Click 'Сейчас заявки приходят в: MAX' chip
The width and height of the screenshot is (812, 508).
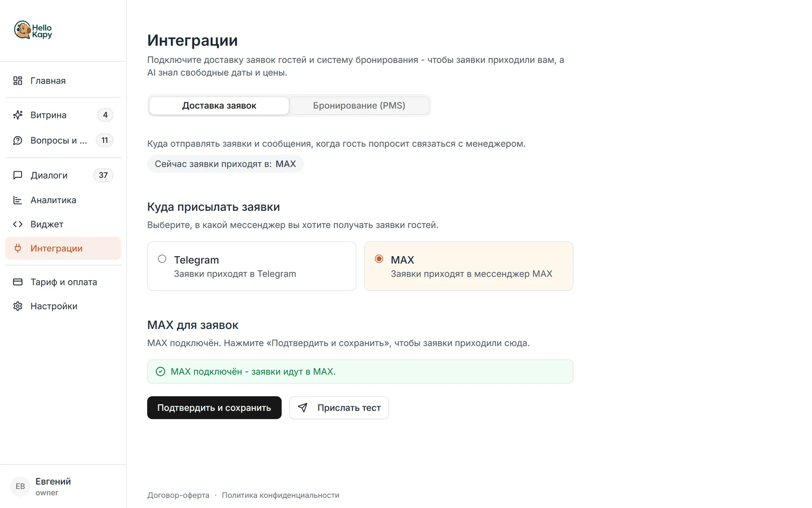pyautogui.click(x=225, y=164)
